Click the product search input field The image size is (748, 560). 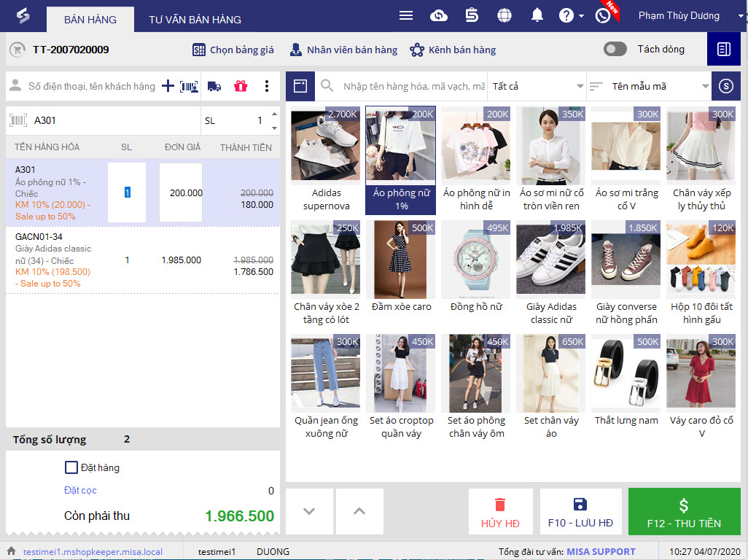(413, 86)
